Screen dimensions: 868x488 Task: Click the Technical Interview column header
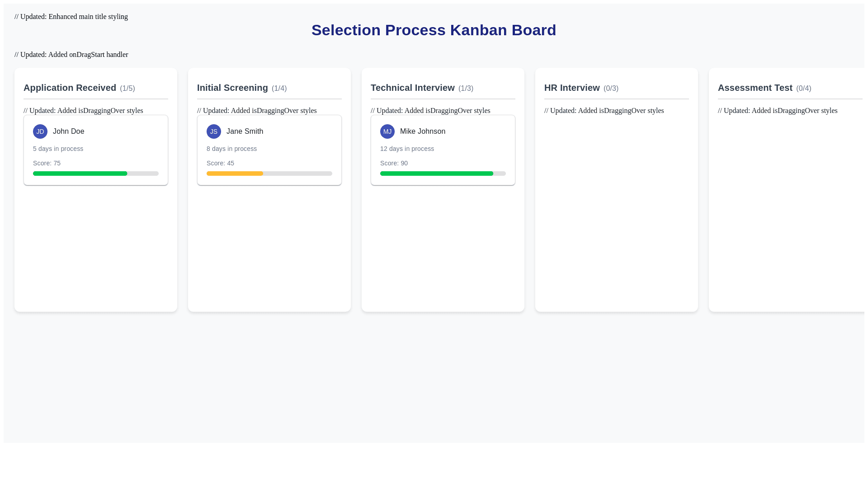pos(412,88)
